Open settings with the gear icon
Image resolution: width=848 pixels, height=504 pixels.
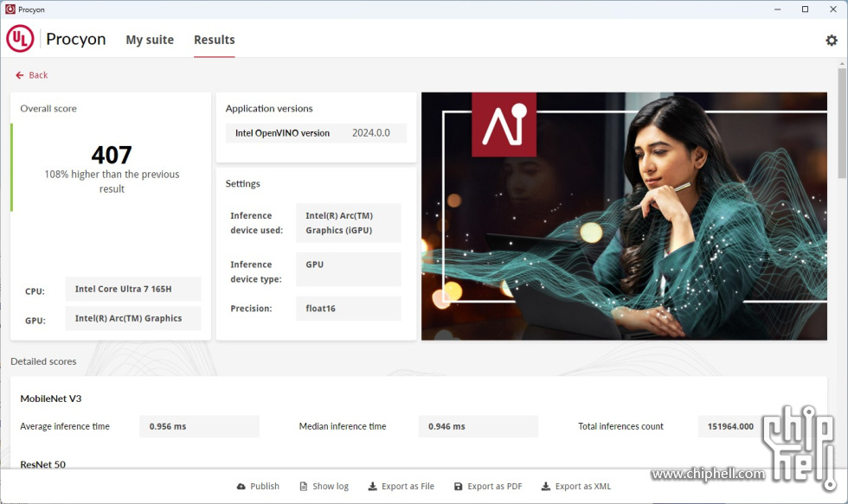tap(832, 40)
